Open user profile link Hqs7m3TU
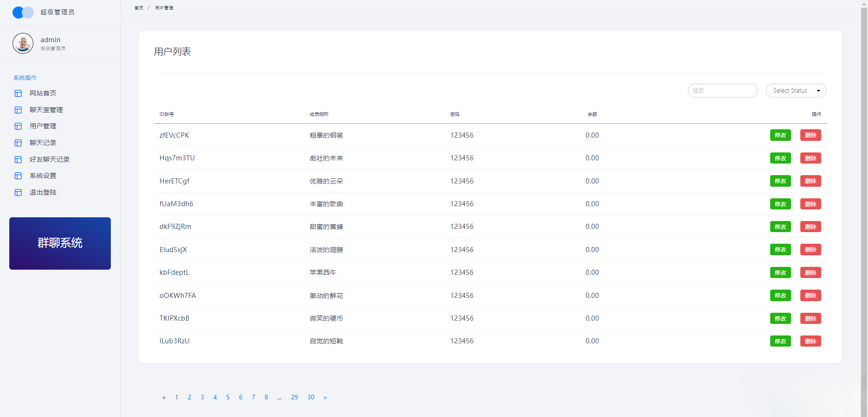The image size is (868, 417). 177,158
